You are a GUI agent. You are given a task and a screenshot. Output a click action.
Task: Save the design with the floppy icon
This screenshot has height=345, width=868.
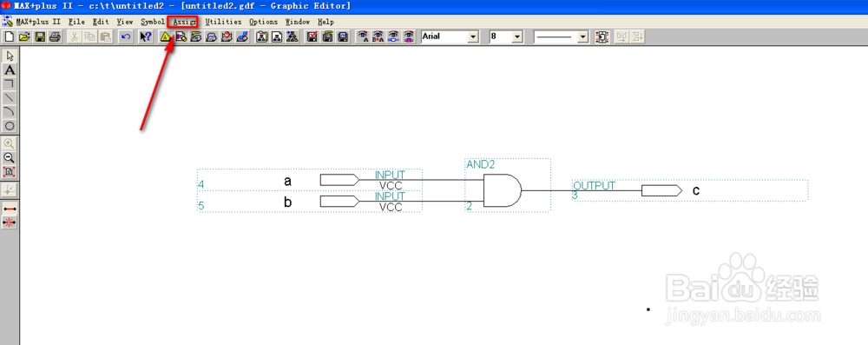point(40,37)
